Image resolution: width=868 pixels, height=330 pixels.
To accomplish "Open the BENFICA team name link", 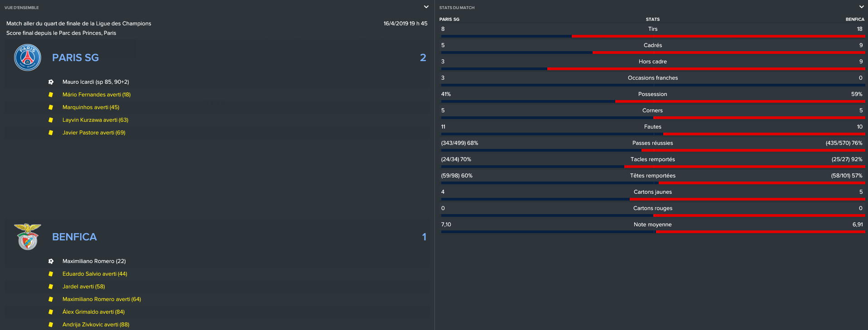I will [74, 237].
